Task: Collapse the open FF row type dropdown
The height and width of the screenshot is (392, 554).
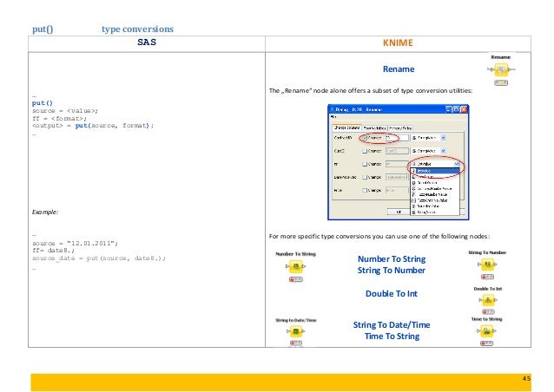Action: coord(457,164)
